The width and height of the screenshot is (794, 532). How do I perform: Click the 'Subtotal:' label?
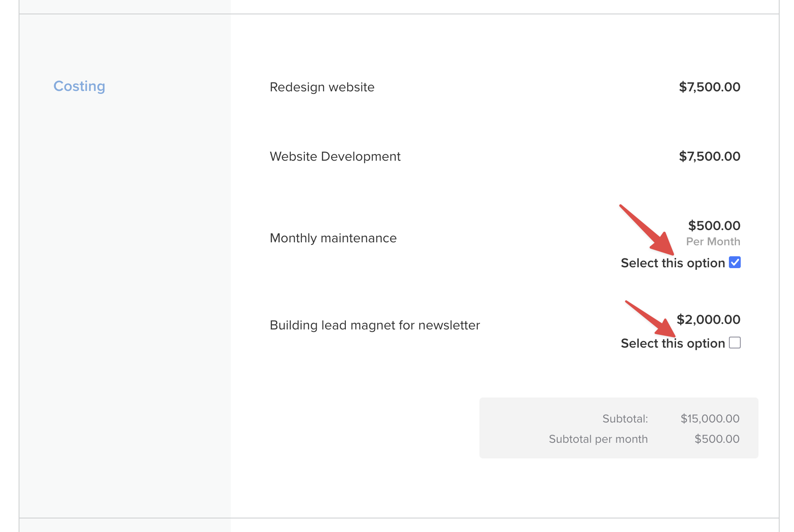coord(625,419)
